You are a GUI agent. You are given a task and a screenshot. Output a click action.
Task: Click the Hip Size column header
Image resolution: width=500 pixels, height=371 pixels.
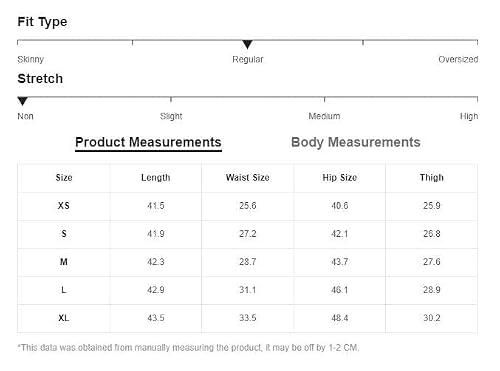(340, 178)
